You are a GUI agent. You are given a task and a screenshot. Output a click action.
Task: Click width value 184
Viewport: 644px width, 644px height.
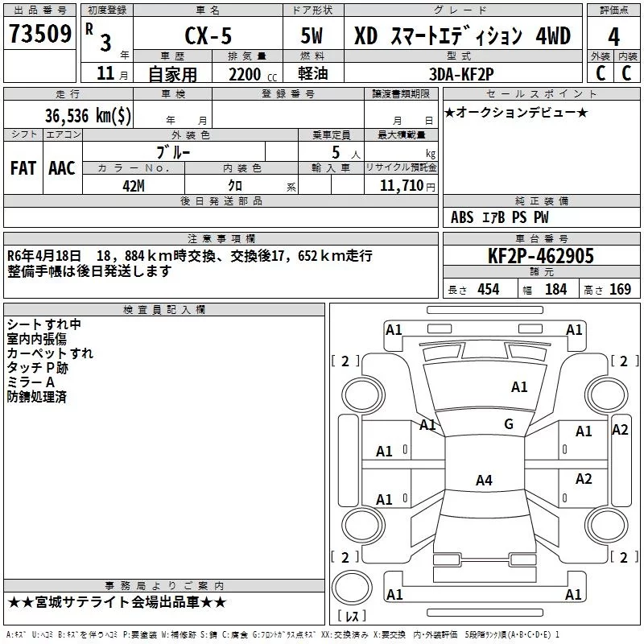(555, 290)
